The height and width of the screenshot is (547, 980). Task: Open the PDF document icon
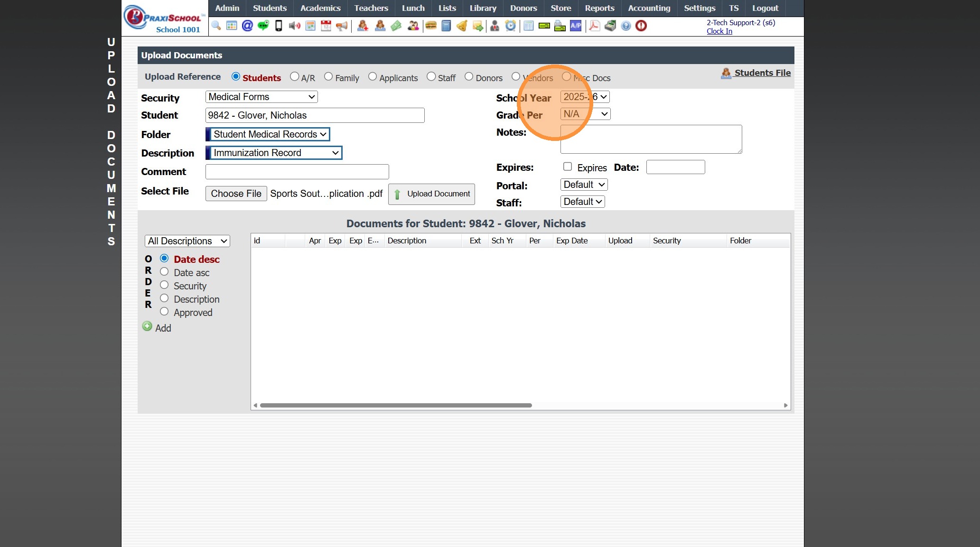point(594,26)
